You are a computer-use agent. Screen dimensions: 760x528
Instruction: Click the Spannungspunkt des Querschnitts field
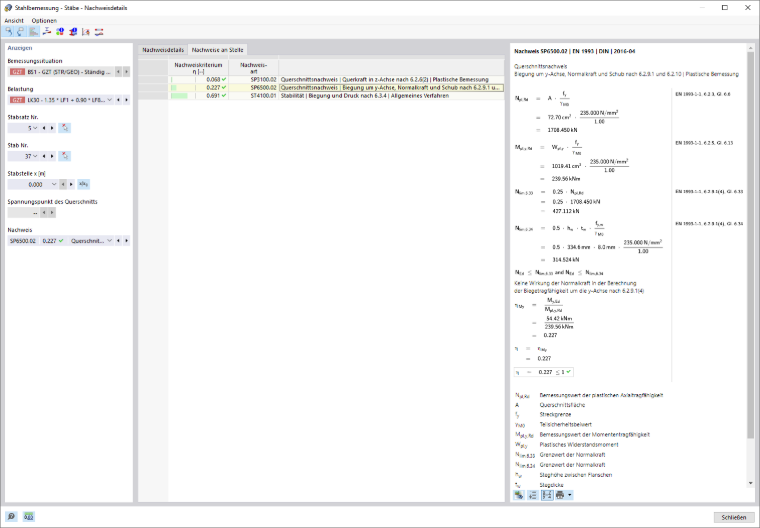point(23,212)
